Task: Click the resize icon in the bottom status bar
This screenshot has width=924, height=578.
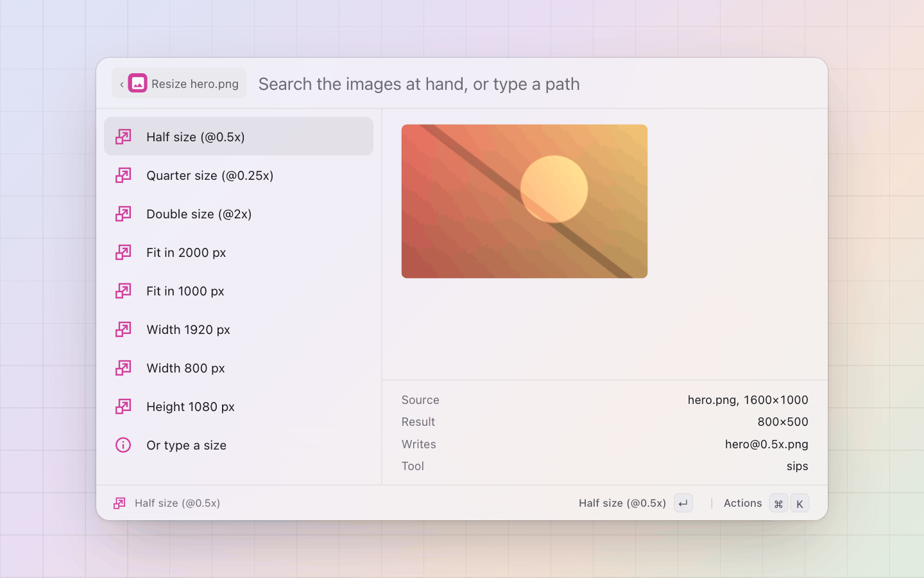Action: 119,504
